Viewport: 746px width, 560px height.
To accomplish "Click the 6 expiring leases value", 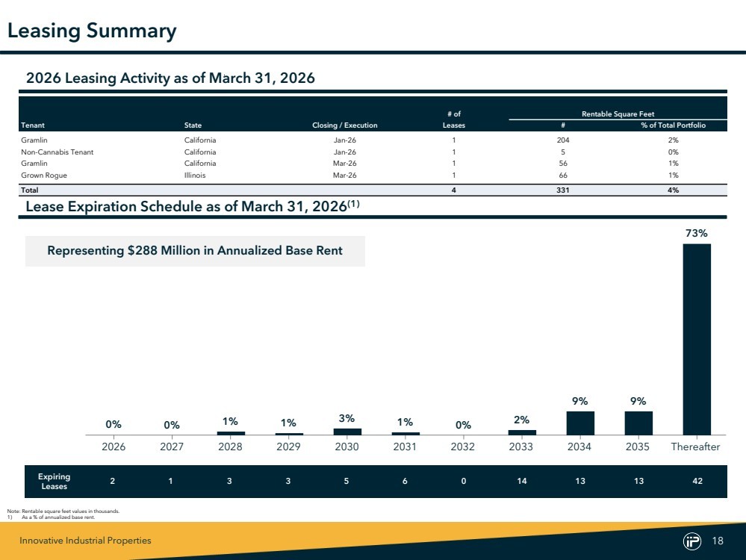I will (405, 481).
